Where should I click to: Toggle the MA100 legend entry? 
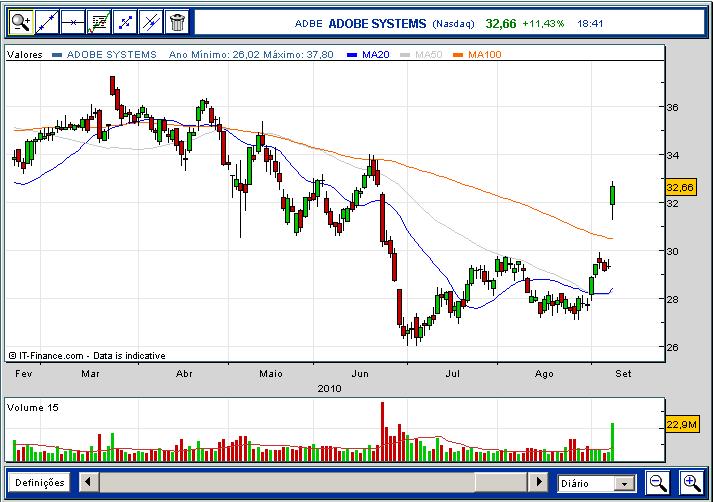(x=477, y=55)
